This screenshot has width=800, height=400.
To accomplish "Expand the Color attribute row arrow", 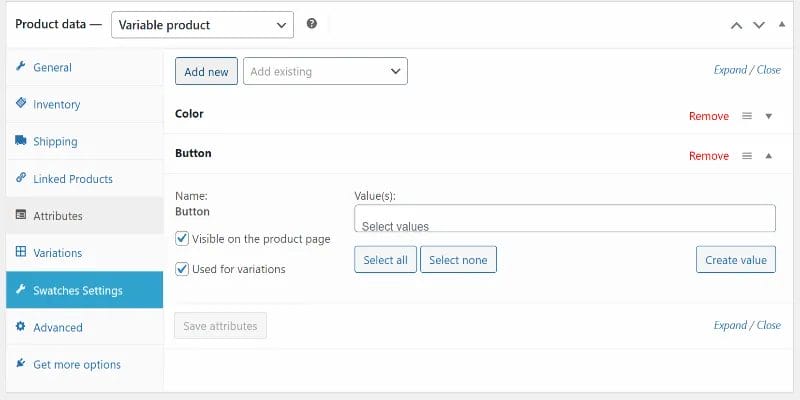I will click(769, 116).
